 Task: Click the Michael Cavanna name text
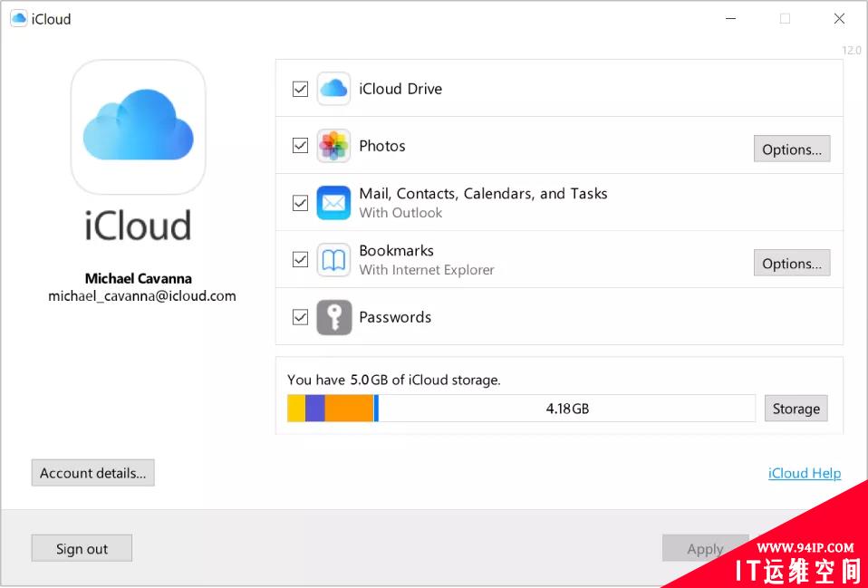tap(139, 278)
